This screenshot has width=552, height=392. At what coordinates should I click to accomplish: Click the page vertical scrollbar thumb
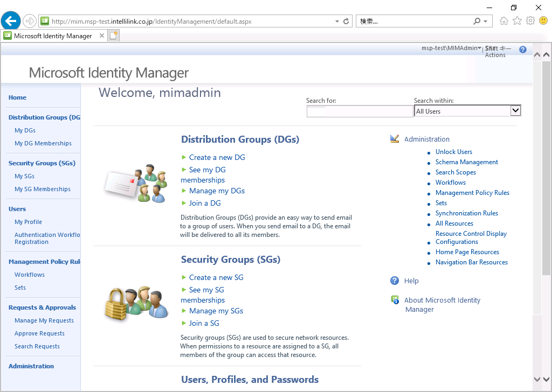[546, 167]
